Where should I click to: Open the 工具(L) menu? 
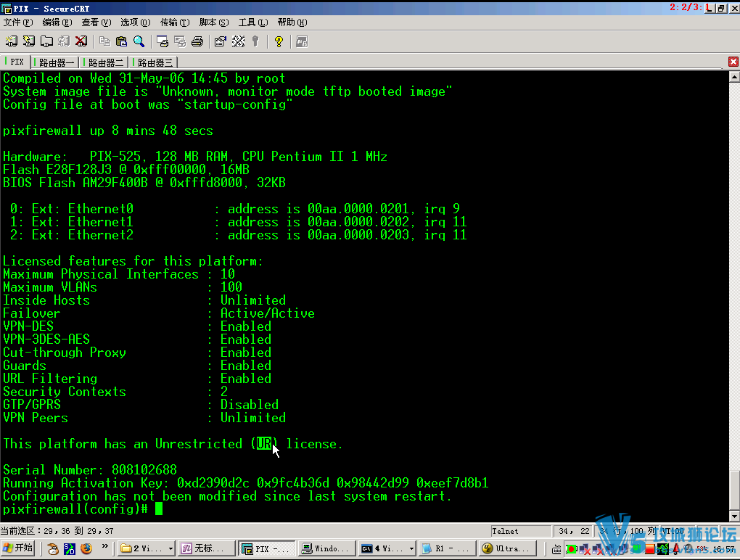point(253,22)
